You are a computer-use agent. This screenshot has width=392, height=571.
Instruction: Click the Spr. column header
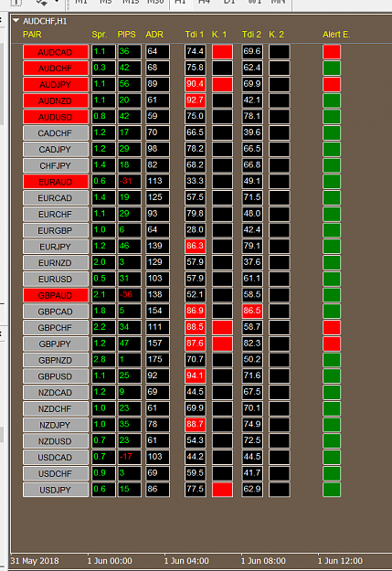click(x=99, y=35)
